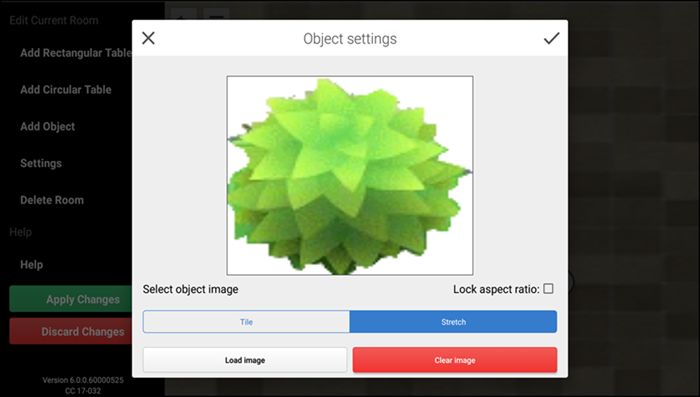
Task: Click the green plant image preview
Action: (x=350, y=176)
